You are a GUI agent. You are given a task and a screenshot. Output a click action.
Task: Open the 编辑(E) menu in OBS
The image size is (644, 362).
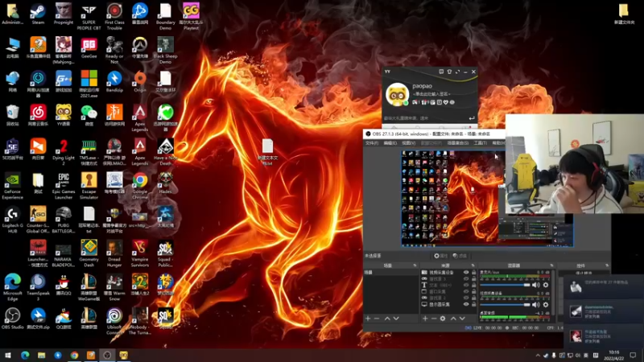pyautogui.click(x=390, y=143)
